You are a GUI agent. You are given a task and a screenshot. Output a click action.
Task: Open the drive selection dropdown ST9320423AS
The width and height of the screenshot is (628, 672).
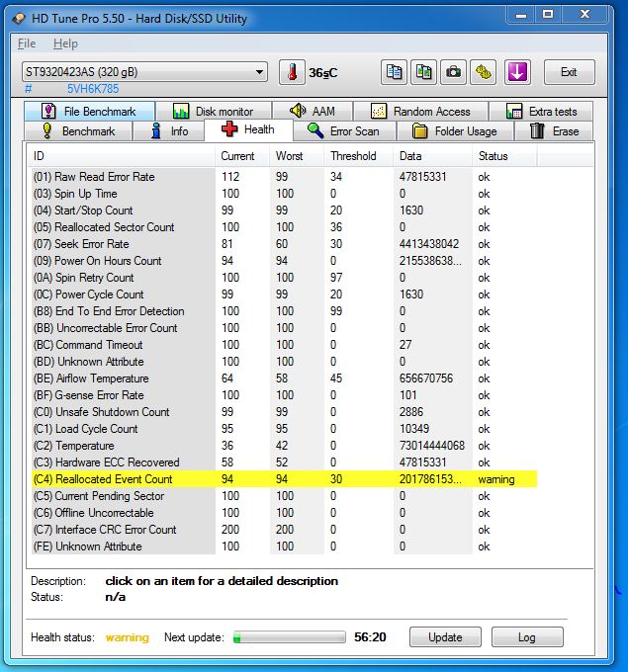[x=144, y=71]
